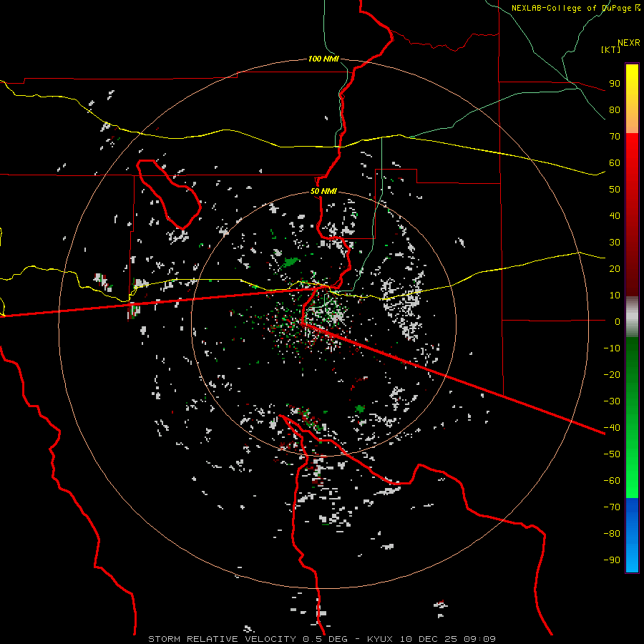The width and height of the screenshot is (644, 644).
Task: Pick the gray zero-velocity color bar segment
Action: pyautogui.click(x=632, y=317)
